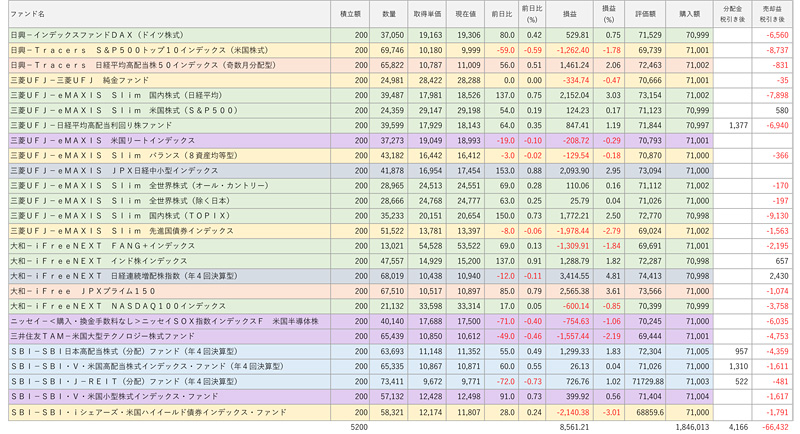Select the 三菱UFJ 純金ファンド row name
The width and height of the screenshot is (800, 434).
pyautogui.click(x=80, y=80)
